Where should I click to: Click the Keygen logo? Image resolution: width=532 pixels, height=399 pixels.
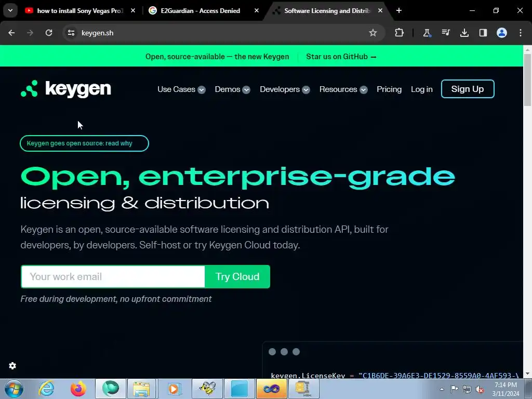(66, 89)
